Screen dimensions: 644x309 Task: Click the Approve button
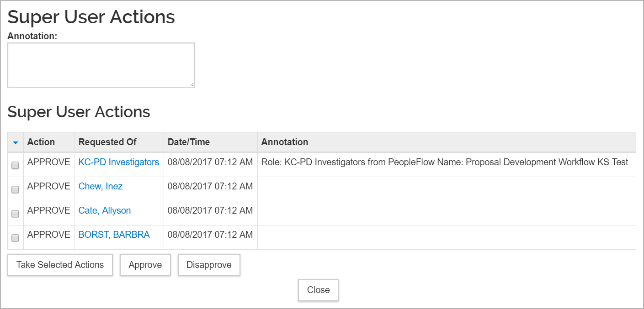pyautogui.click(x=145, y=265)
